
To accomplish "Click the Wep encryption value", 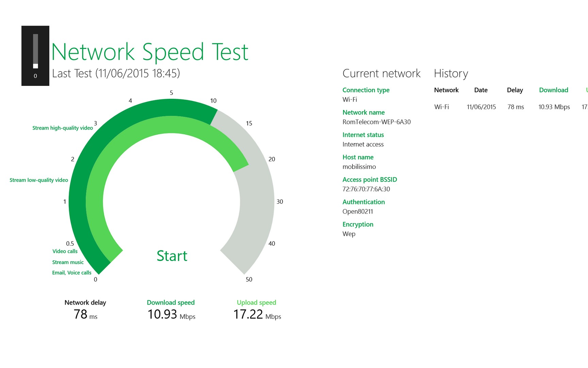I will [349, 234].
